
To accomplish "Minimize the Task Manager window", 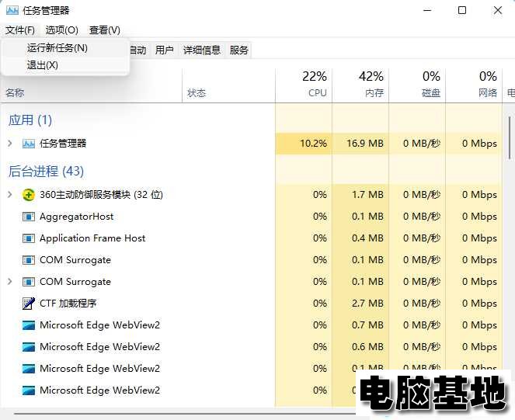I will click(427, 11).
